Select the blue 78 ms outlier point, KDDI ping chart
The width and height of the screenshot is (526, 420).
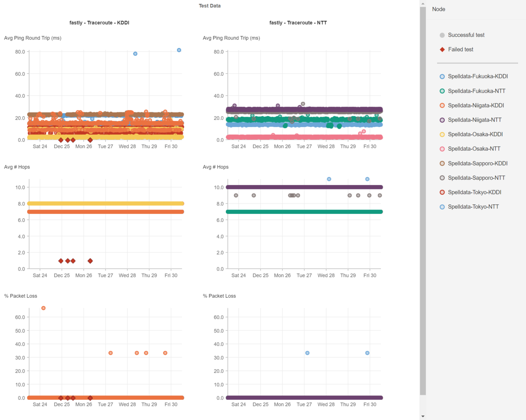(x=135, y=53)
